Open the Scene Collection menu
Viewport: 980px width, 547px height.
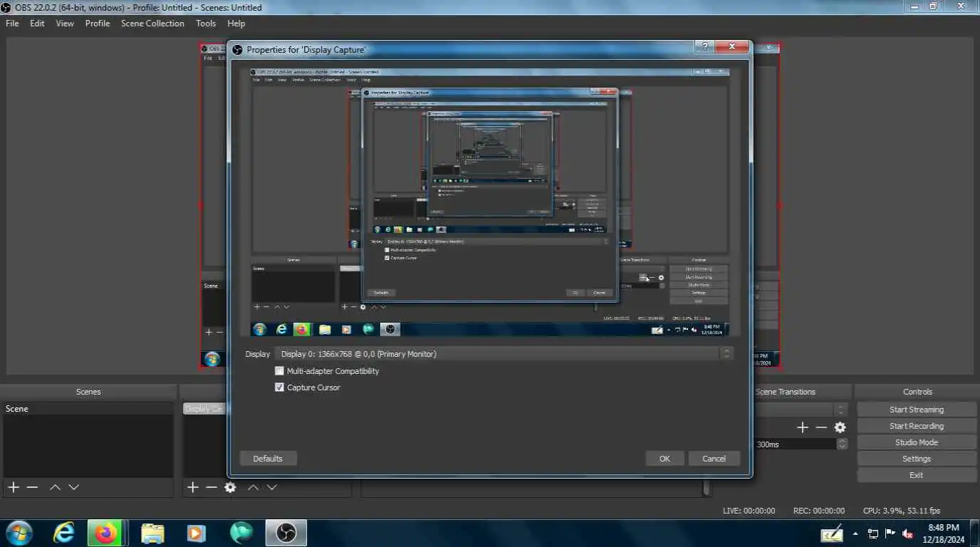(152, 24)
